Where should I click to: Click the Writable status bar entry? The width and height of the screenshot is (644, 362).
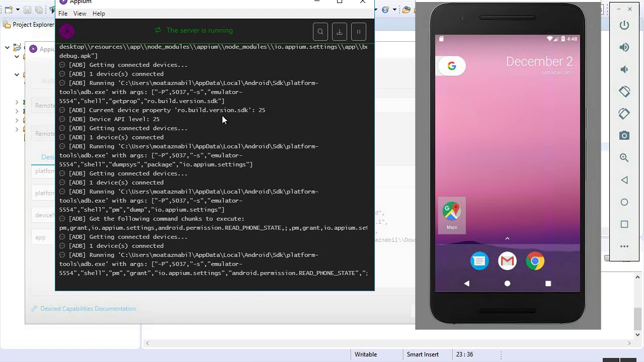click(x=366, y=354)
